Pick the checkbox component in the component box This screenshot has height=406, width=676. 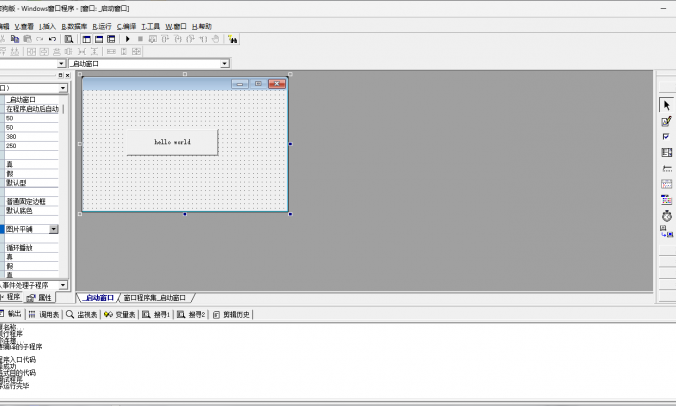click(666, 137)
